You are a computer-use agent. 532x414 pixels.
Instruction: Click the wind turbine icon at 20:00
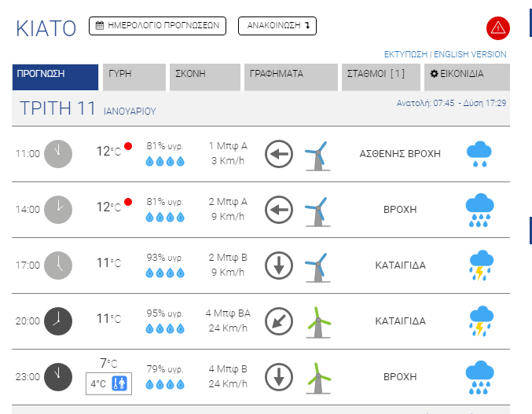[317, 321]
